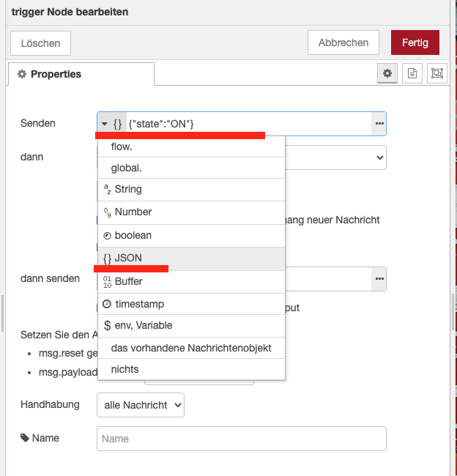Toggle the Senden type selector arrow

coord(105,124)
